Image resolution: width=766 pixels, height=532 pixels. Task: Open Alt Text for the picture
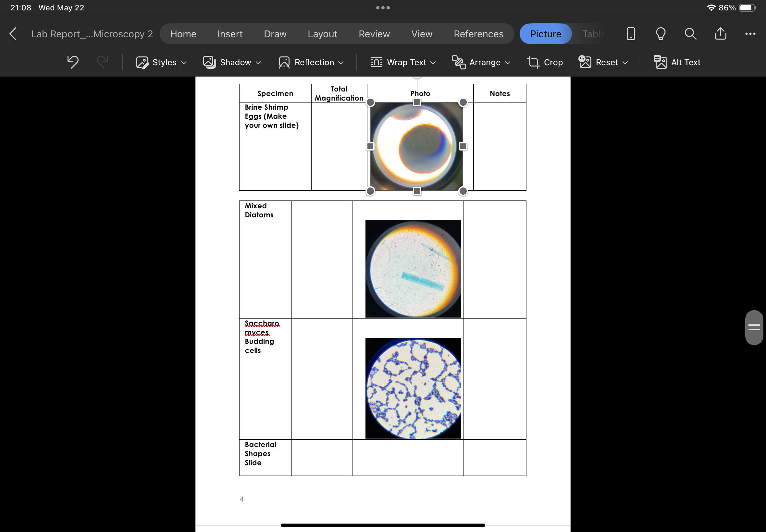pyautogui.click(x=677, y=62)
